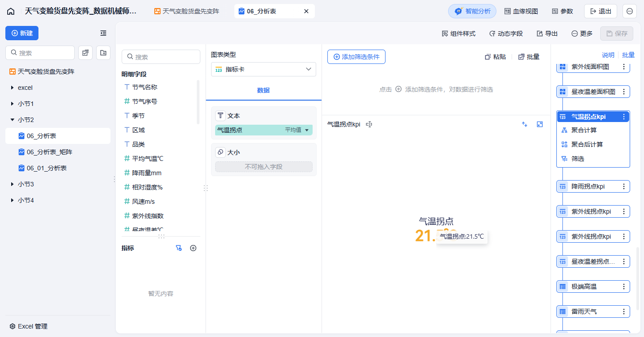Open the 参数 parameters panel
This screenshot has height=337, width=644.
pyautogui.click(x=562, y=11)
